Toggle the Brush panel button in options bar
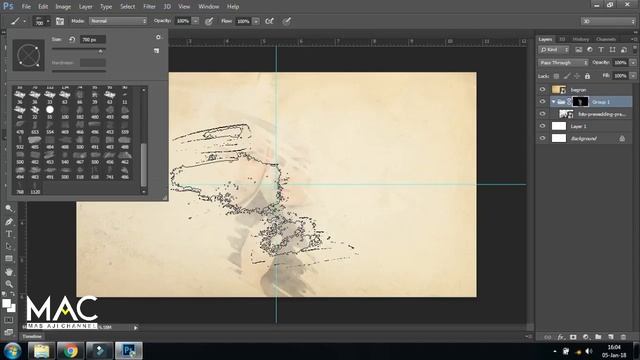This screenshot has width=640, height=360. [60, 21]
